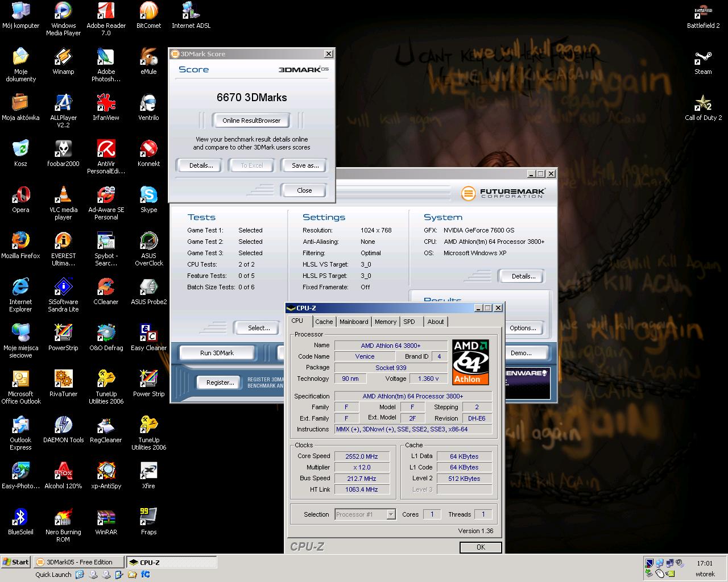The height and width of the screenshot is (582, 728).
Task: Open Adobe Reader 7.0 desktop icon
Action: pos(106,19)
